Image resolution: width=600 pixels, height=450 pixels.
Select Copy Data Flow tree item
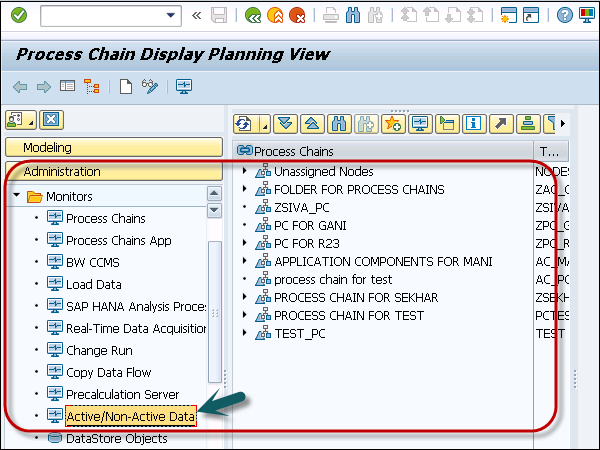tap(109, 372)
